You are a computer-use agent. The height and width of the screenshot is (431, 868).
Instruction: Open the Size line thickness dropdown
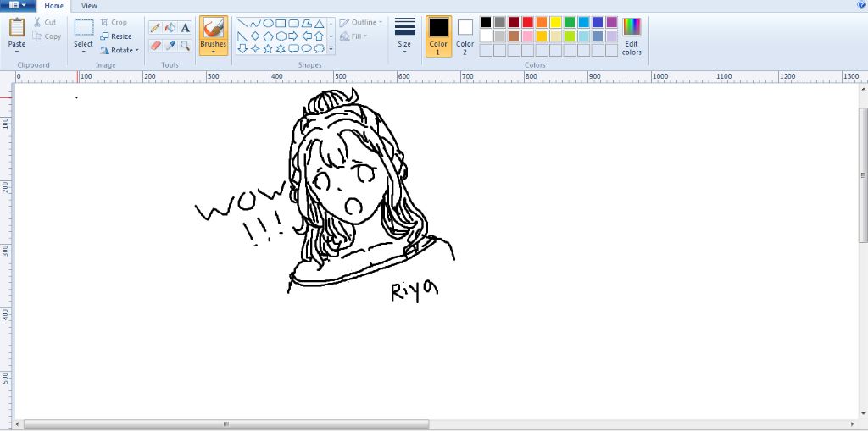[404, 36]
